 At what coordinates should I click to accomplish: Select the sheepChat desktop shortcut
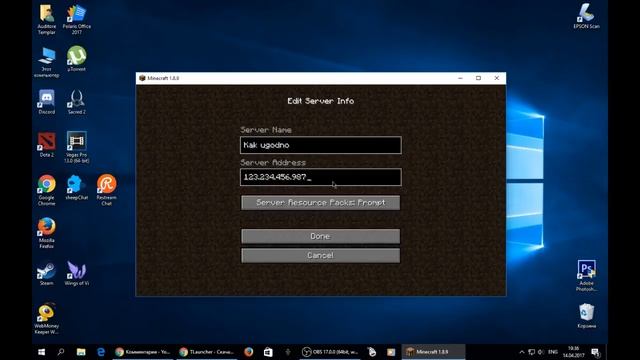pyautogui.click(x=77, y=187)
